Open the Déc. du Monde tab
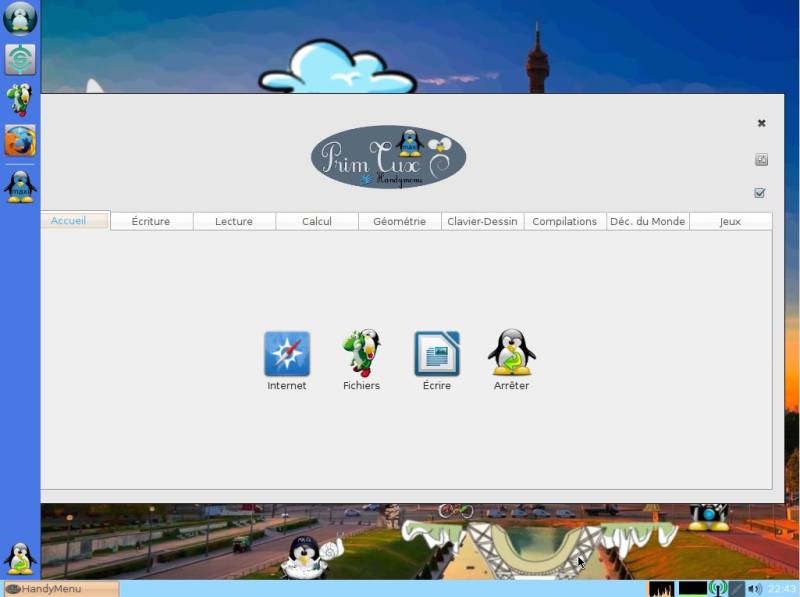This screenshot has width=800, height=597. (x=647, y=221)
